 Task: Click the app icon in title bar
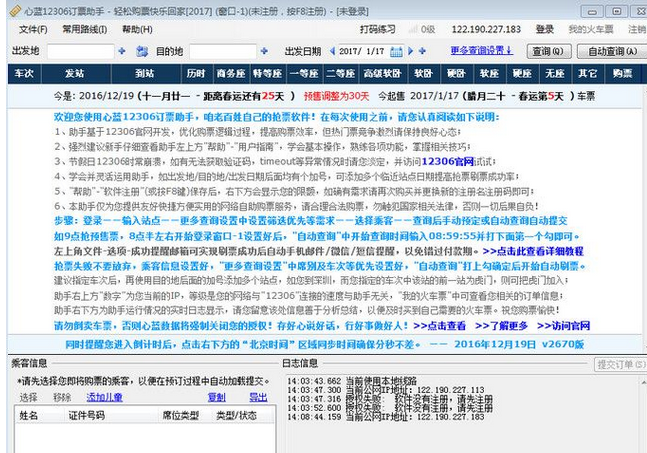click(15, 11)
